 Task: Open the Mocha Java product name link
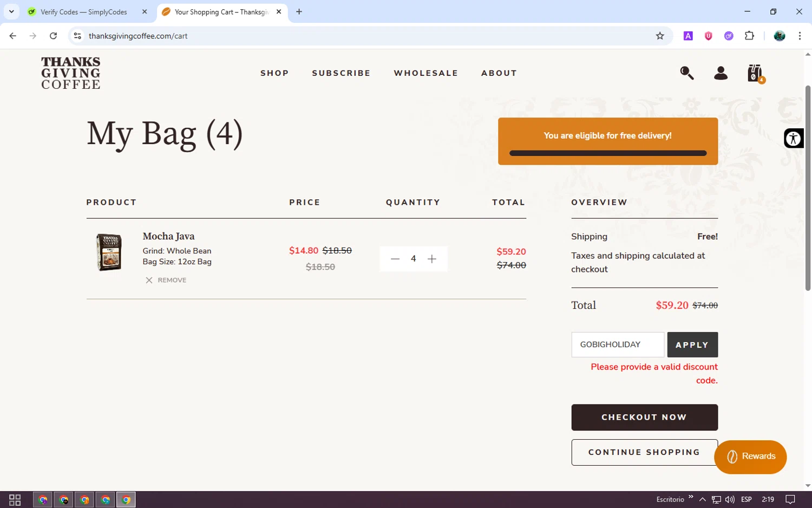coord(168,236)
